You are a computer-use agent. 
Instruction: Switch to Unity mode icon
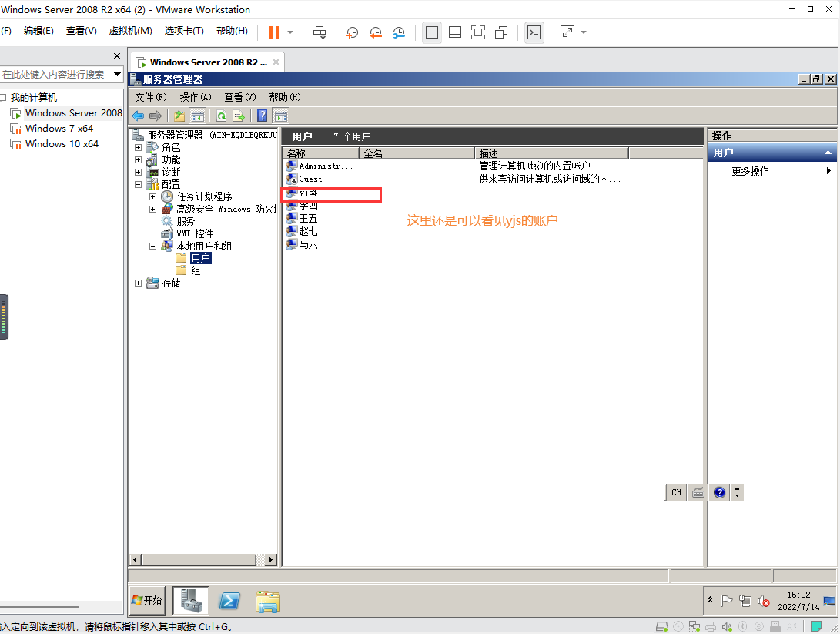point(501,32)
